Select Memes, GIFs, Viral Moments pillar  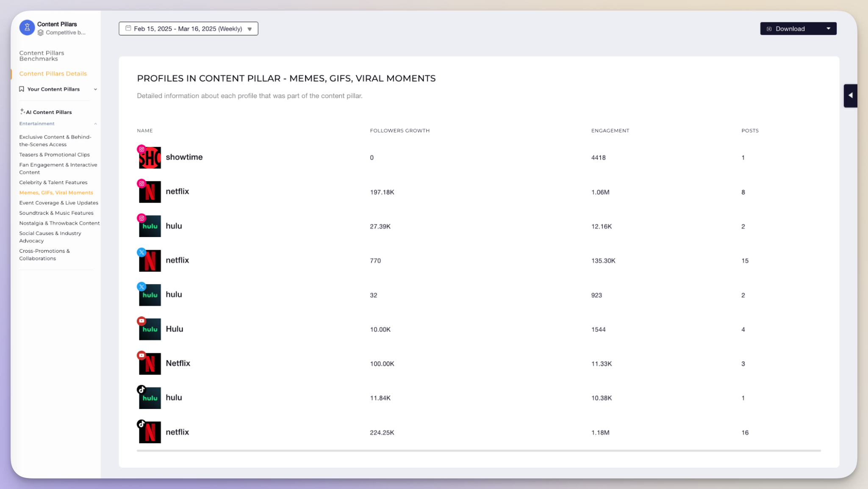[x=56, y=193]
